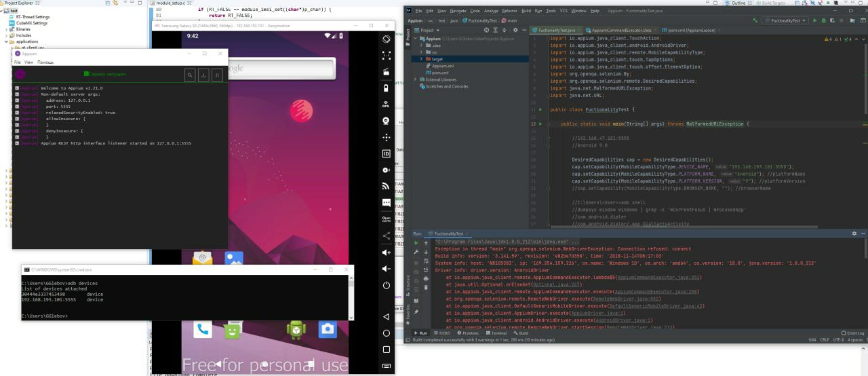The image size is (868, 376).
Task: Change UTF-8 encoding in IntelliJ status bar
Action: (x=838, y=340)
